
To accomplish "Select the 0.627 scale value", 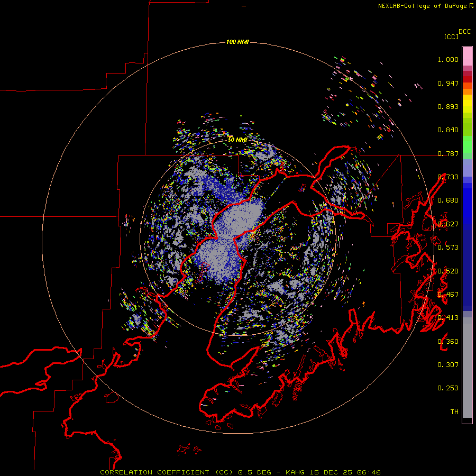I will click(448, 224).
